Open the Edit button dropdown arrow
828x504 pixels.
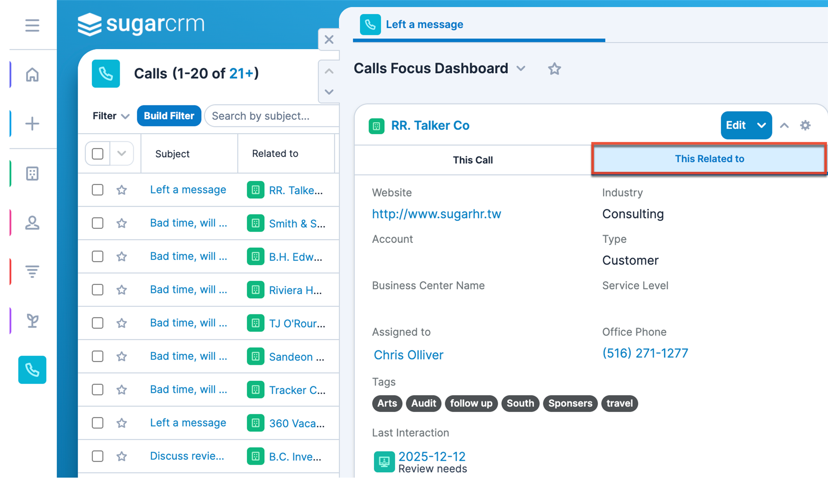pos(762,125)
